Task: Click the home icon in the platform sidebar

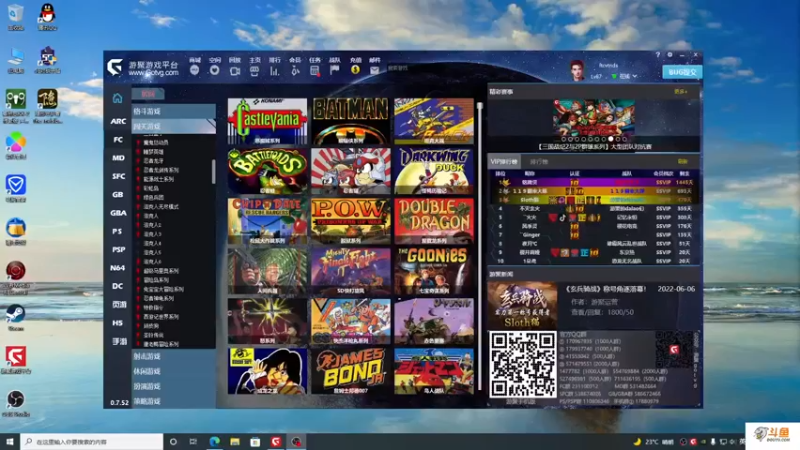Action: 117,98
